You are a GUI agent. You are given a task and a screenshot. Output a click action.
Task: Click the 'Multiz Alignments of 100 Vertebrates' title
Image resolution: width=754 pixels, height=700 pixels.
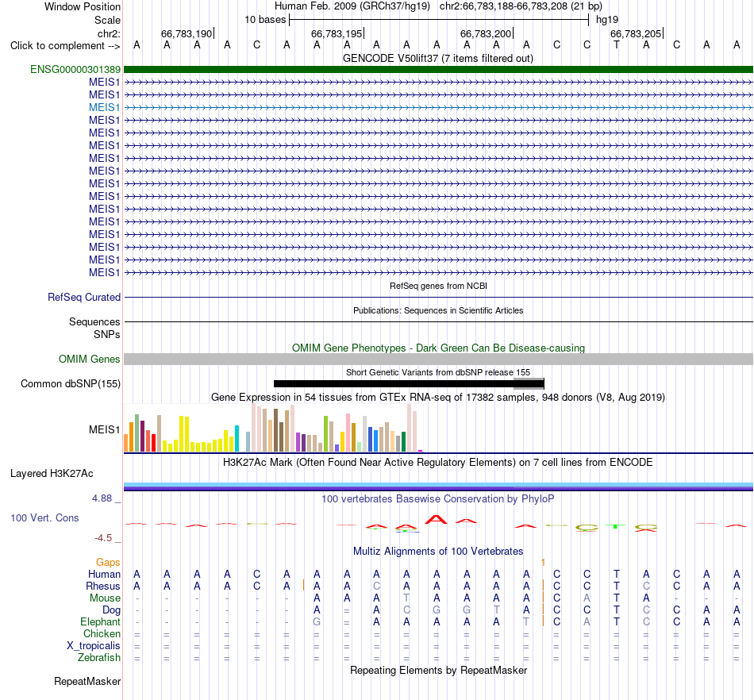[438, 551]
